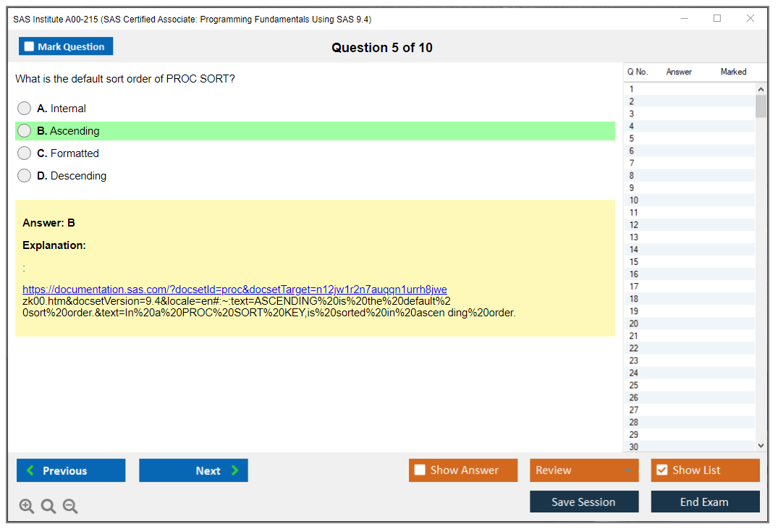
Task: Click the zoom out magnifier icon
Action: click(70, 507)
